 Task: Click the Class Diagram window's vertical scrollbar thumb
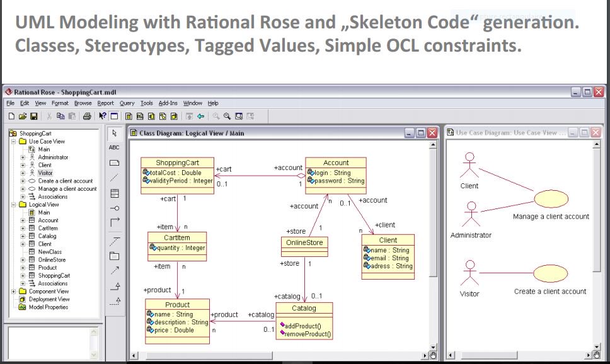point(433,213)
